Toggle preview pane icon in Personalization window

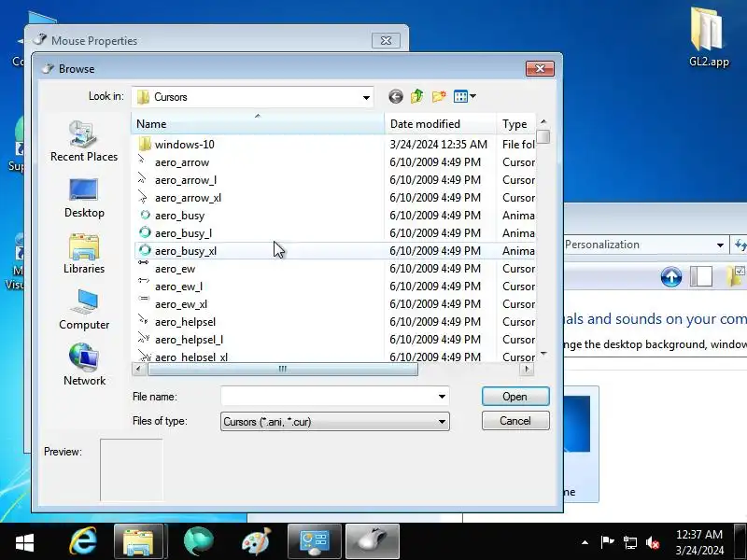coord(701,276)
